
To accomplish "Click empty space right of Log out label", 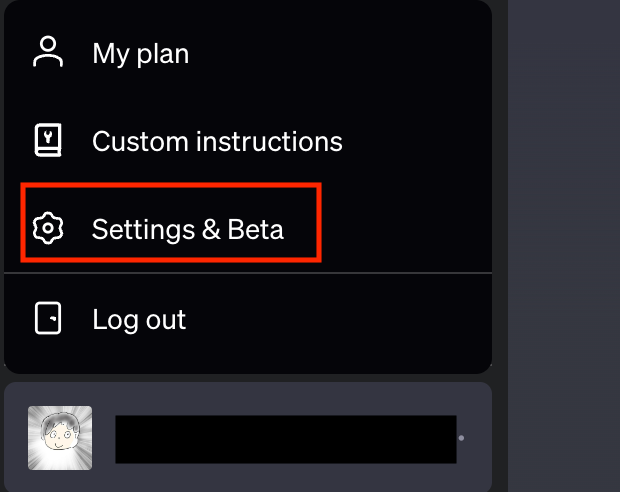I will (x=336, y=319).
